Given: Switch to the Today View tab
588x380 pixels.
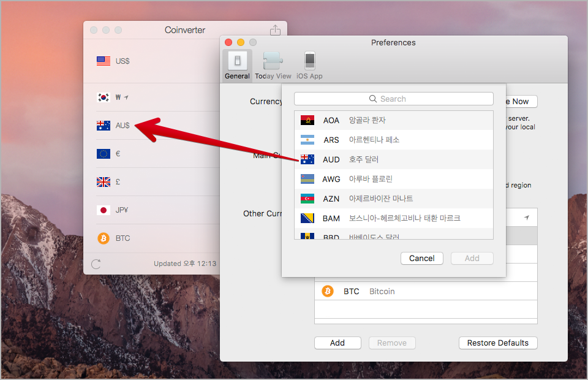Looking at the screenshot, I should (273, 66).
